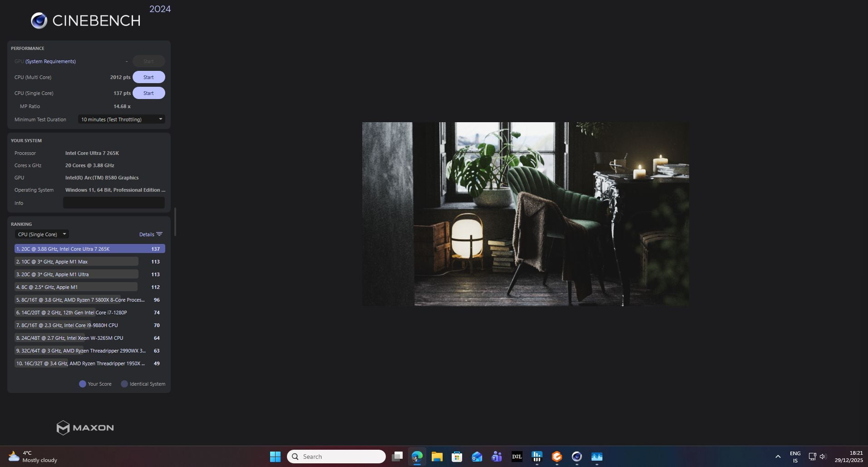Open the GPU System Requirements link
The height and width of the screenshot is (467, 868).
point(50,61)
